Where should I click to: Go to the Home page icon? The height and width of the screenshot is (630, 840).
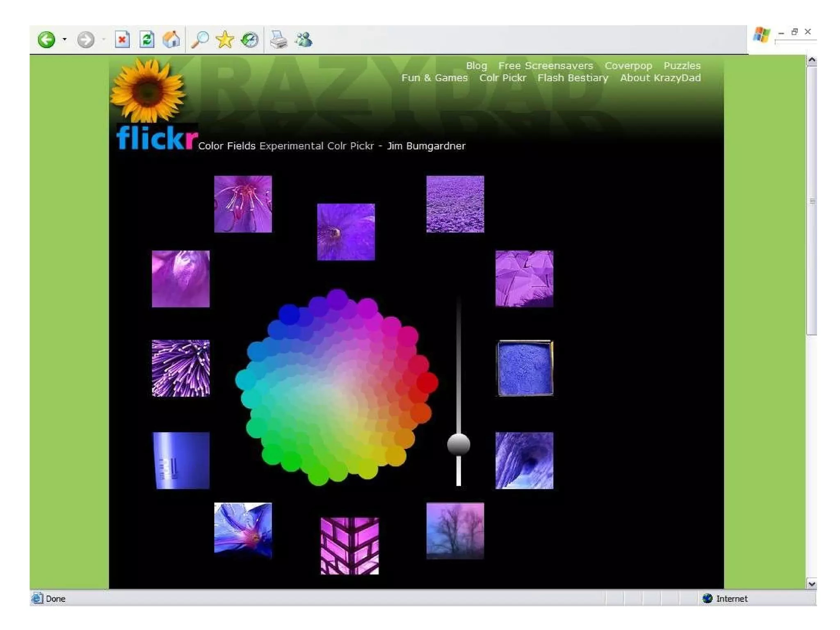click(171, 40)
